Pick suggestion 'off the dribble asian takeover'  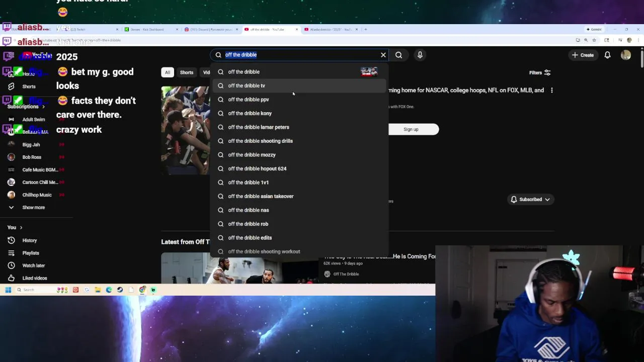[x=299, y=196]
